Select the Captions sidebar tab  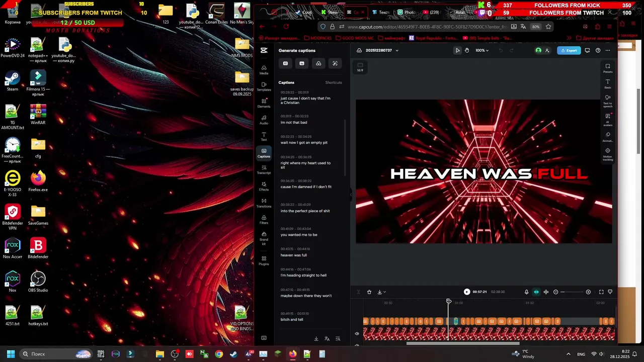264,153
